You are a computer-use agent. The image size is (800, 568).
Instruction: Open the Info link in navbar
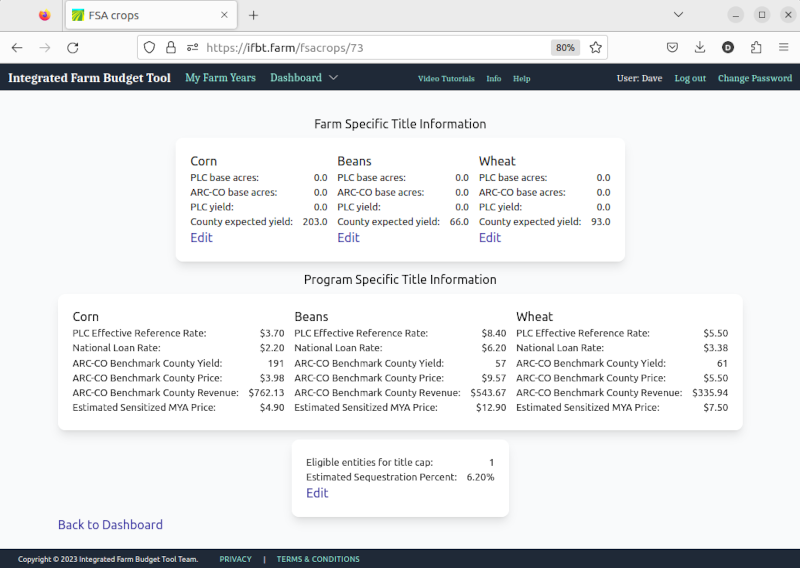point(493,79)
